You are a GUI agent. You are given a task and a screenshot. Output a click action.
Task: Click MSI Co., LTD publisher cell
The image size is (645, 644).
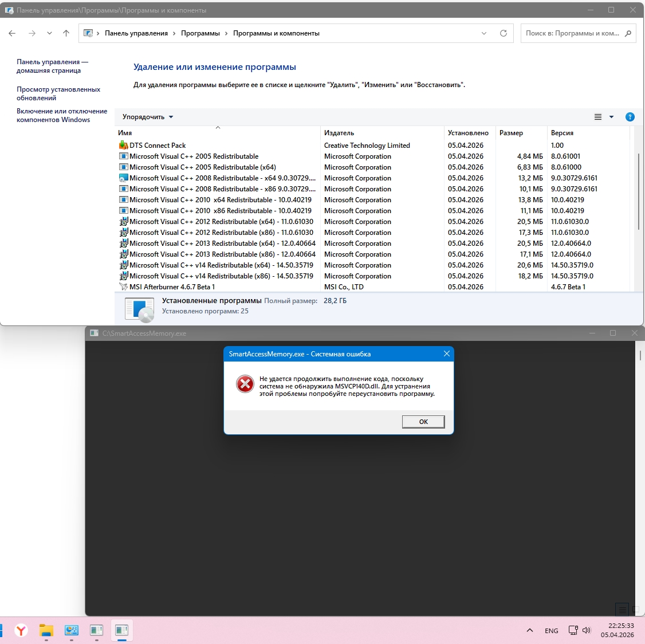coord(344,287)
